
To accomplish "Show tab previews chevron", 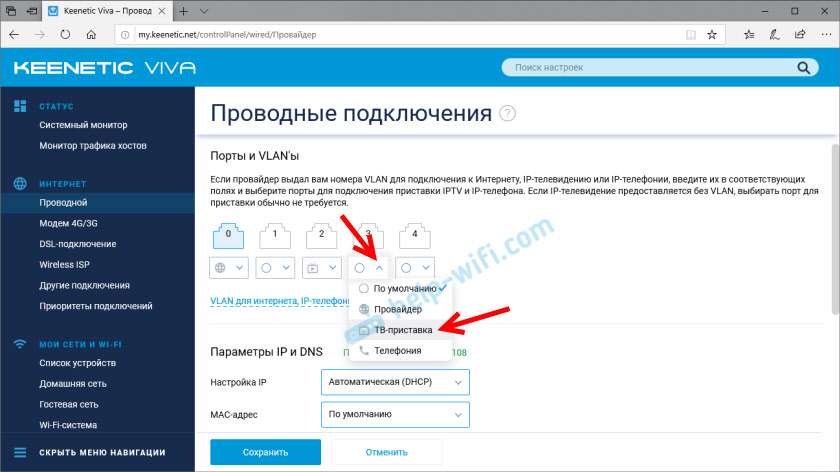I will 204,11.
